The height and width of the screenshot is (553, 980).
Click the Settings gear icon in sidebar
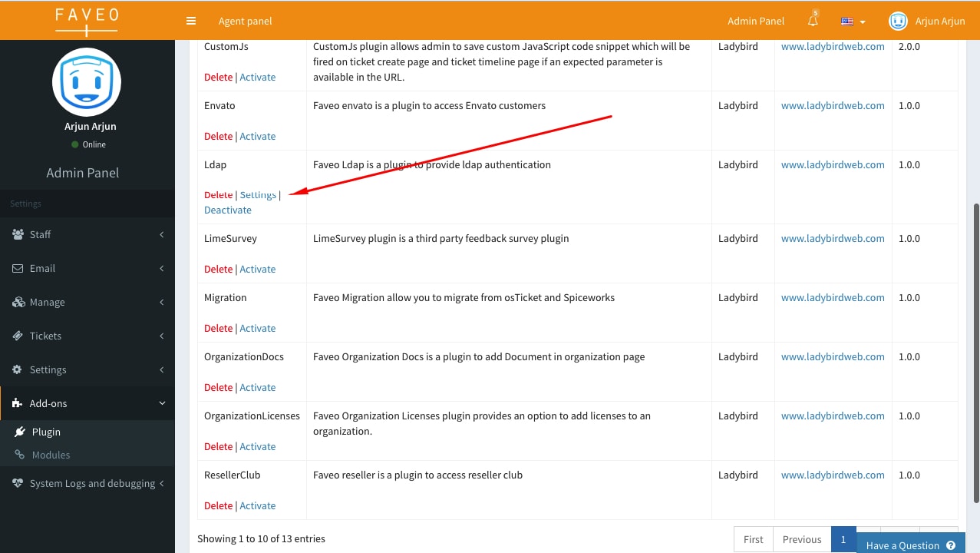coord(18,369)
